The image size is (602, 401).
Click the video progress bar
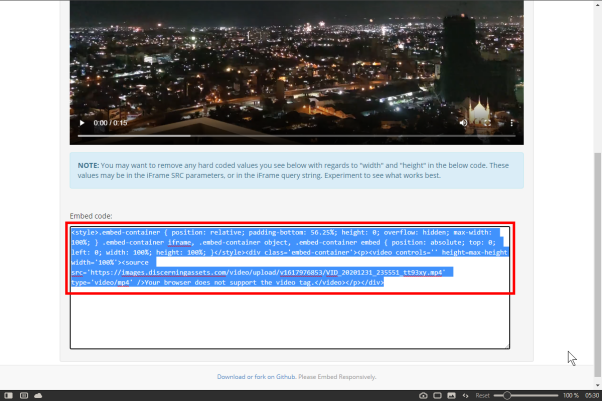tap(296, 136)
